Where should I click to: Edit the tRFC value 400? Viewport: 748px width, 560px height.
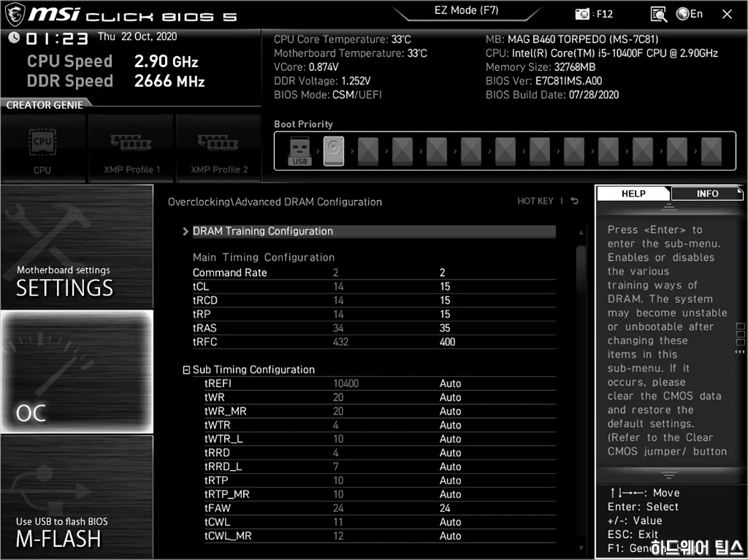448,342
